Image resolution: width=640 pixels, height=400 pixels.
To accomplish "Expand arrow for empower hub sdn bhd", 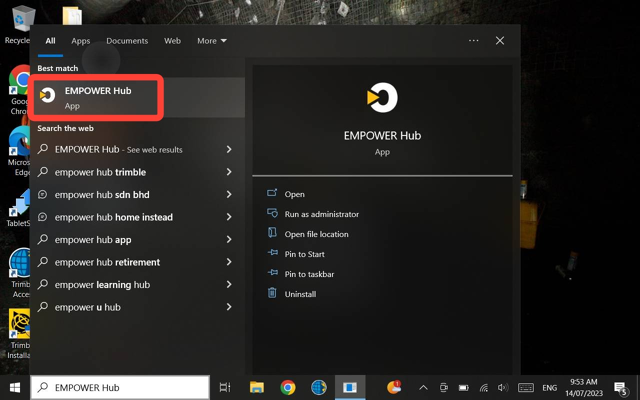I will pyautogui.click(x=229, y=194).
